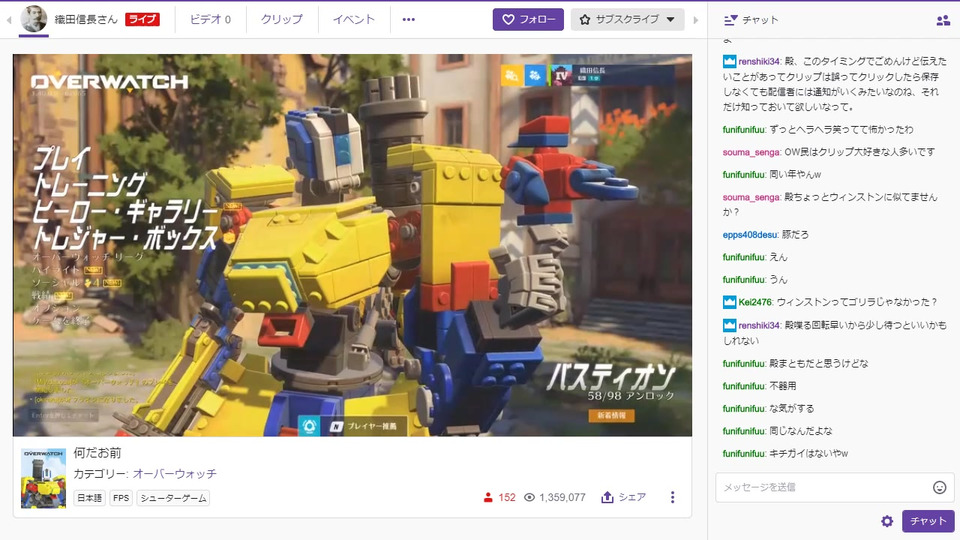This screenshot has height=540, width=960.
Task: Select the FPS tag
Action: tap(121, 498)
